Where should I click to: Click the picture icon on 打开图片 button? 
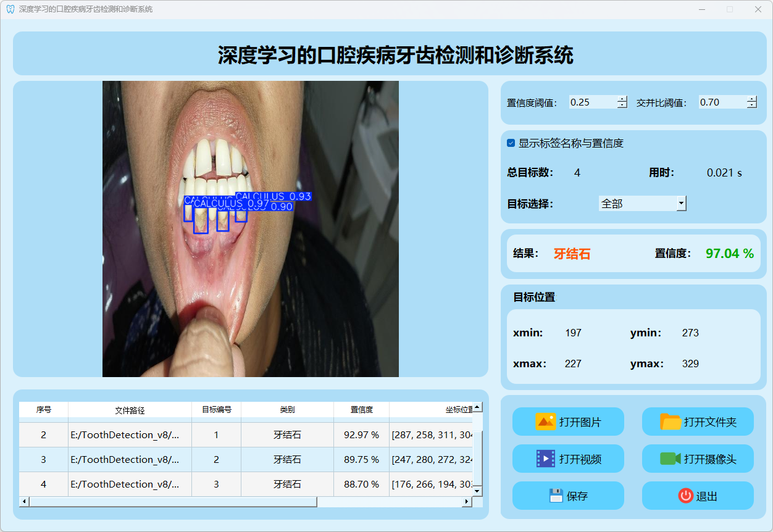[x=546, y=422]
